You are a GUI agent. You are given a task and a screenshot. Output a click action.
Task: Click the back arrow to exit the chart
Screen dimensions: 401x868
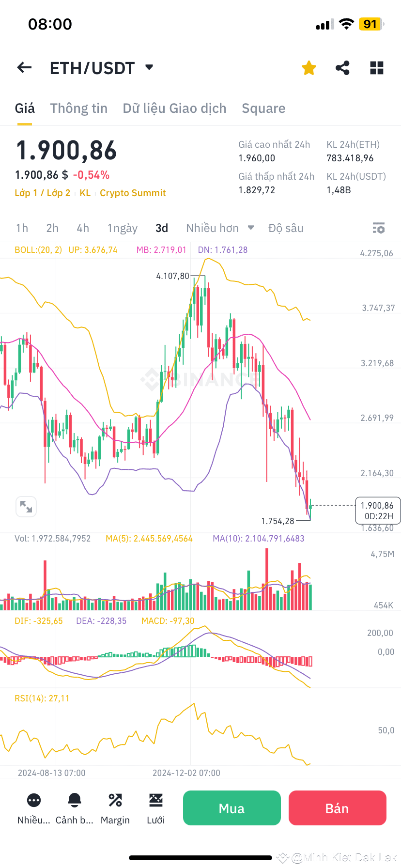(24, 67)
